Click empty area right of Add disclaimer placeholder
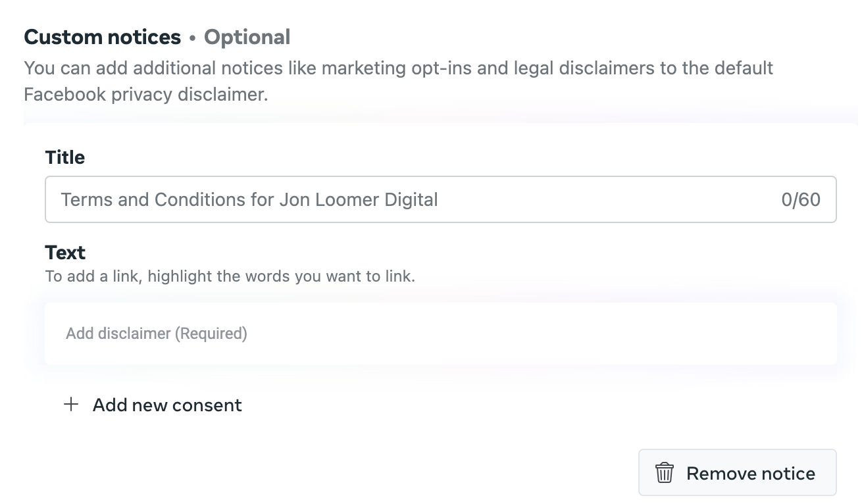 coord(540,334)
